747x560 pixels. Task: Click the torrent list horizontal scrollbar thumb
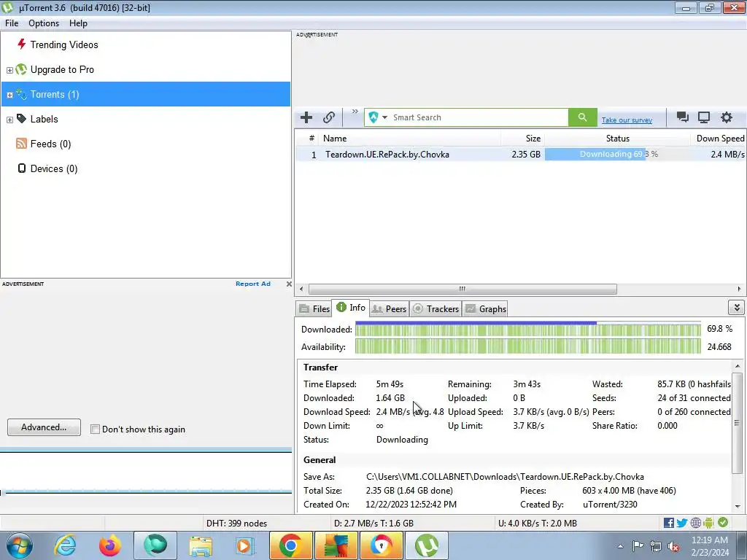pyautogui.click(x=462, y=289)
